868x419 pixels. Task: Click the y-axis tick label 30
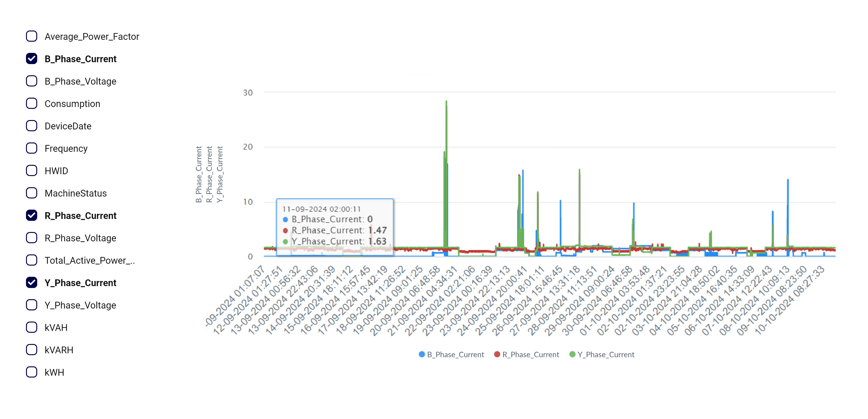pyautogui.click(x=248, y=93)
